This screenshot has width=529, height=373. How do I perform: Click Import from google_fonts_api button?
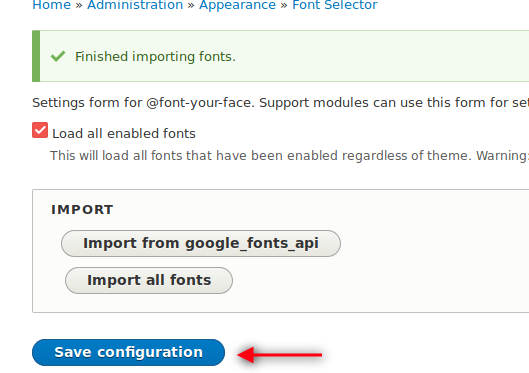[x=201, y=243]
